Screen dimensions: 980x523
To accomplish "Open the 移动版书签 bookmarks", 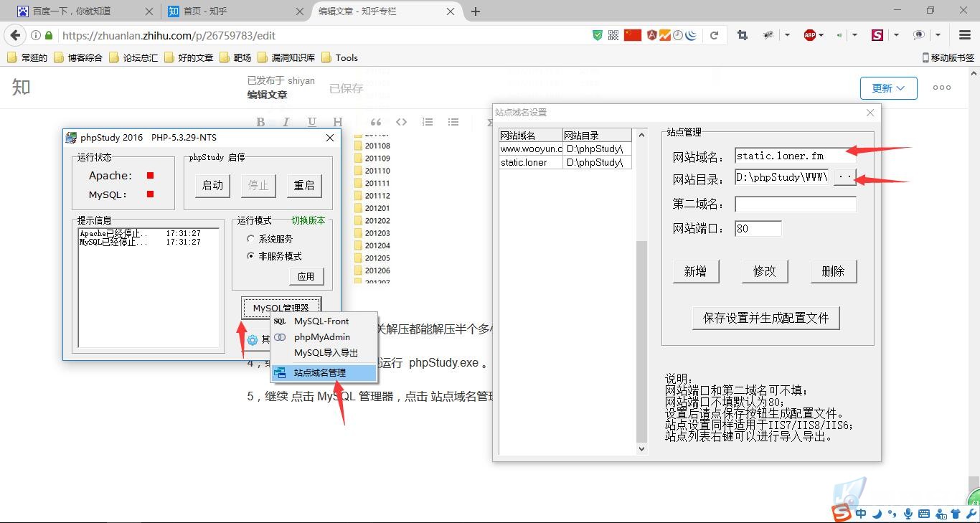I will point(948,57).
